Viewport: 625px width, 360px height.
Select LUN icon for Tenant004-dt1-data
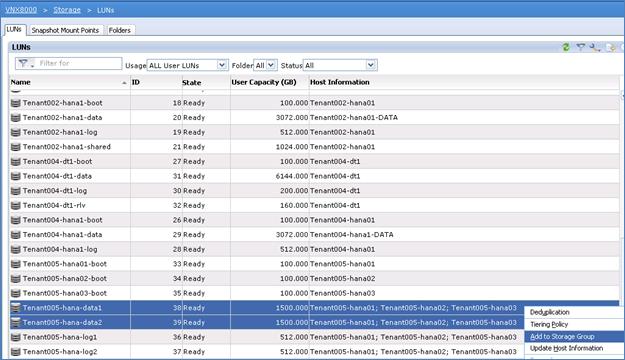point(16,176)
